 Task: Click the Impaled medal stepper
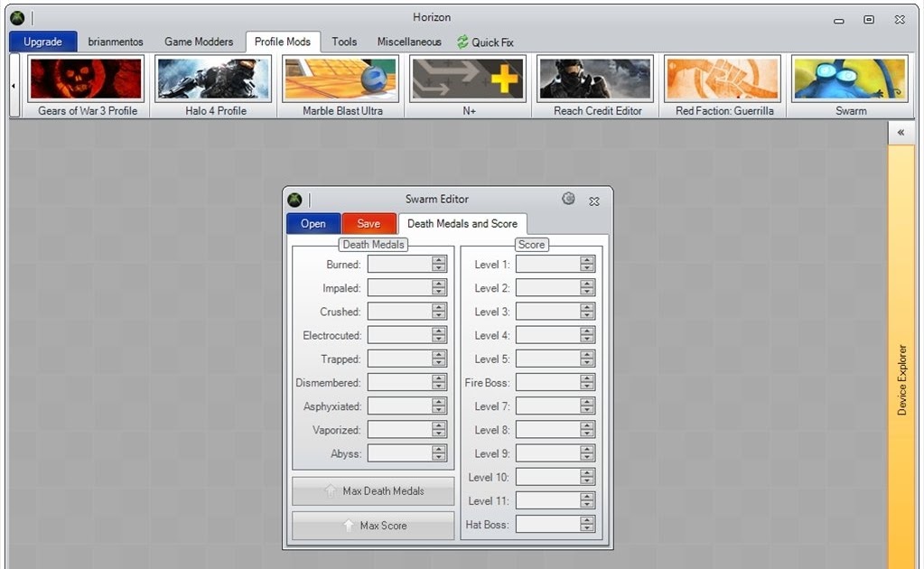coord(439,288)
